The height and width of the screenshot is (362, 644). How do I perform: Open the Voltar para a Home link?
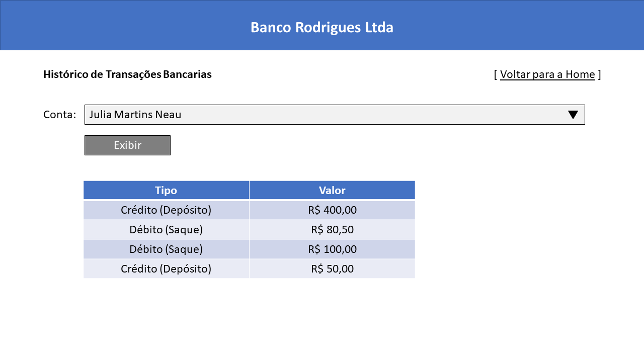[547, 74]
